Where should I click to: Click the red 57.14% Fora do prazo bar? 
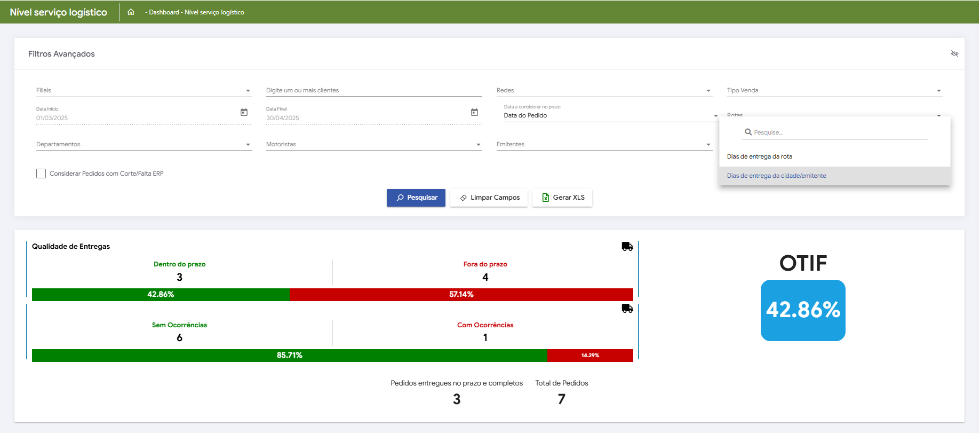pyautogui.click(x=461, y=295)
